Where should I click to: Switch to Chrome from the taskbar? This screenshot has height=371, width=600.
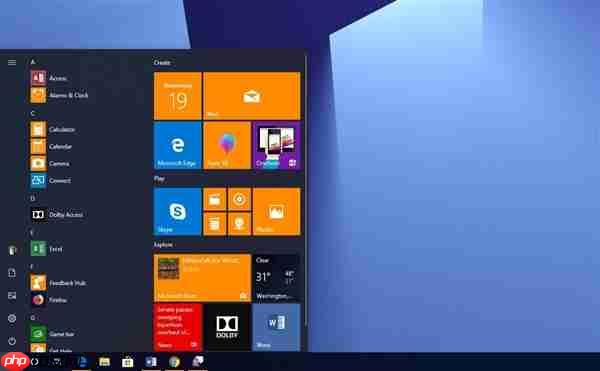174,362
